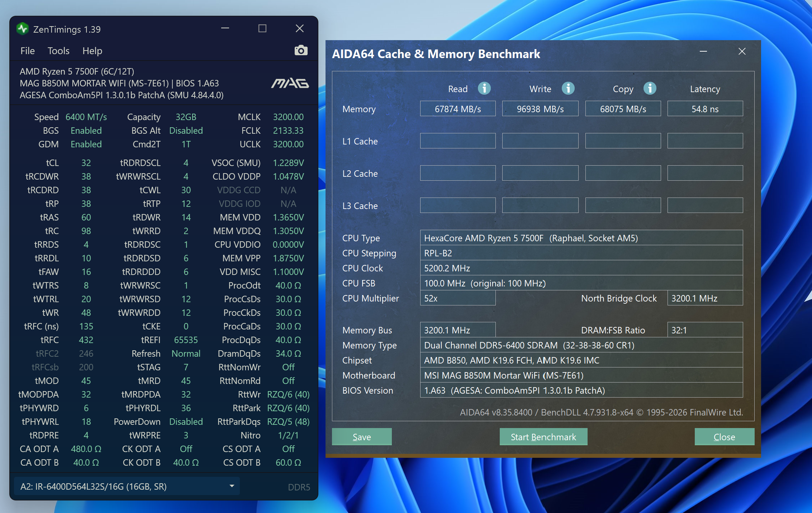
Task: Click the CPU Type field HexaCore AMD Ryzen
Action: click(581, 238)
